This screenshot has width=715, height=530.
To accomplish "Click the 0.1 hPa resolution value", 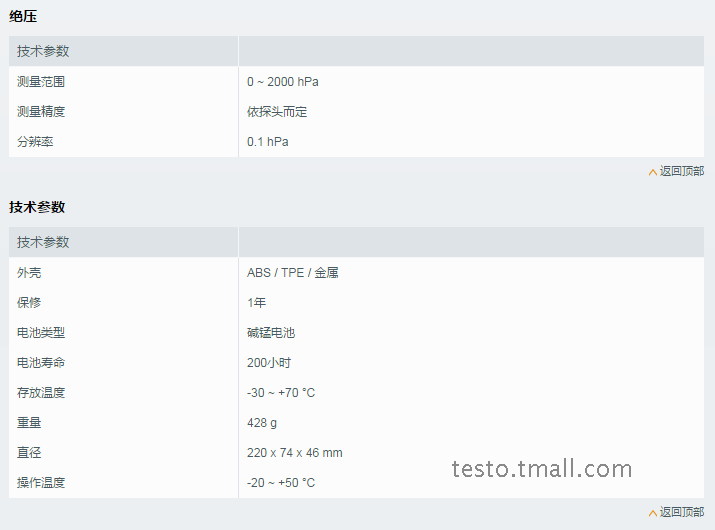I will [x=268, y=142].
